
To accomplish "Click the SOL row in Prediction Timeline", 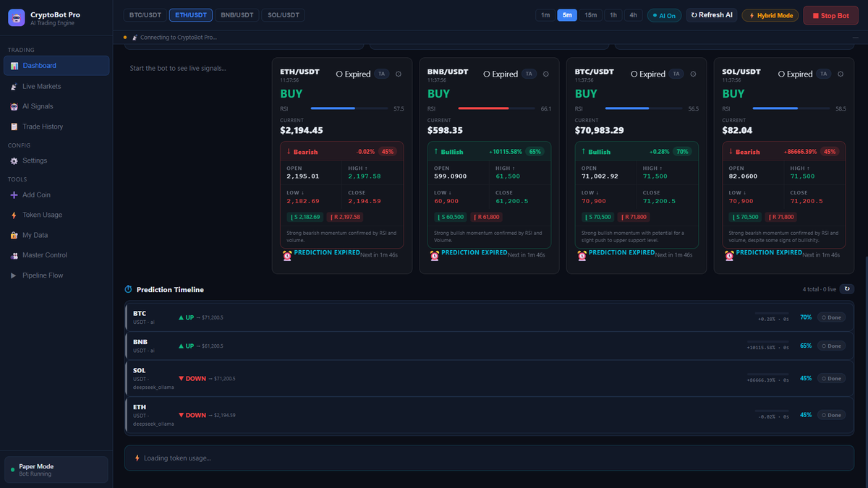I will (489, 379).
